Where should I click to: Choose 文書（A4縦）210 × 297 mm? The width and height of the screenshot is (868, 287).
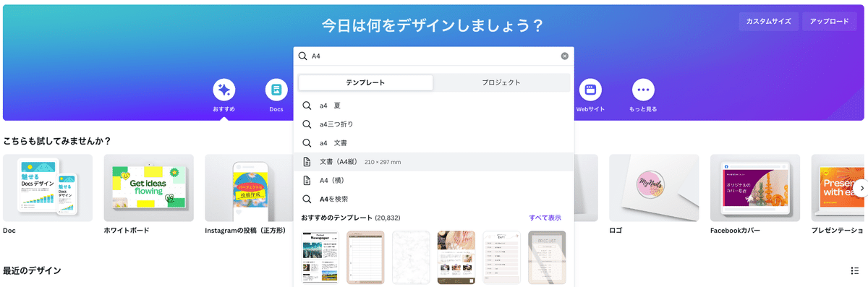(434, 162)
